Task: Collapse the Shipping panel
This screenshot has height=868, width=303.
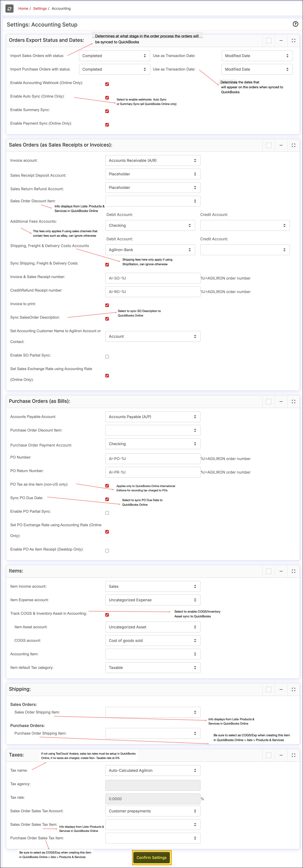Action: tap(281, 689)
